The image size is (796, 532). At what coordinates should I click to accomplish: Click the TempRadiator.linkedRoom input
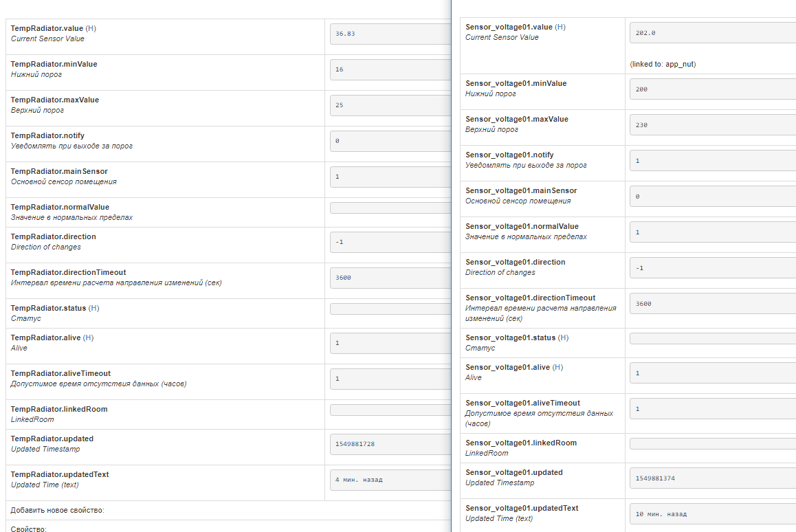click(390, 410)
